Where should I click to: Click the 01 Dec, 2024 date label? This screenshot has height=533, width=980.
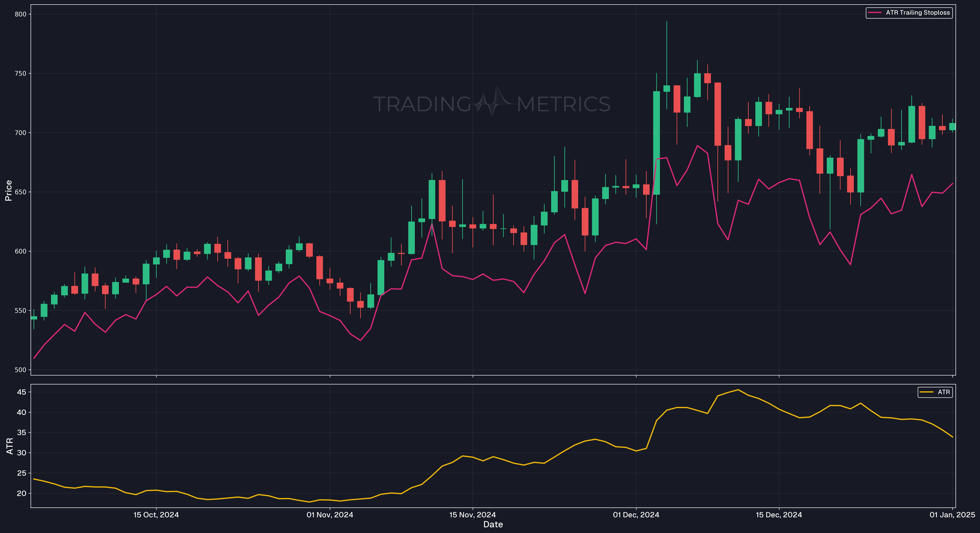pyautogui.click(x=636, y=515)
